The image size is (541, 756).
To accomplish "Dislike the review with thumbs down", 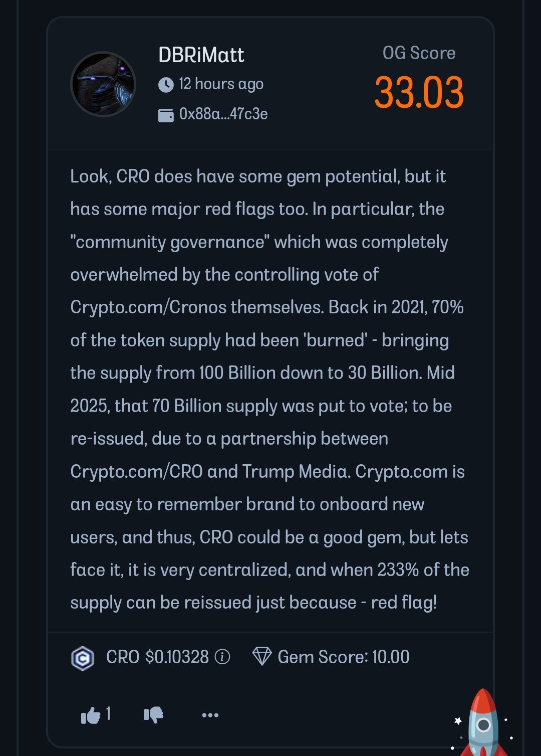I will click(x=153, y=715).
